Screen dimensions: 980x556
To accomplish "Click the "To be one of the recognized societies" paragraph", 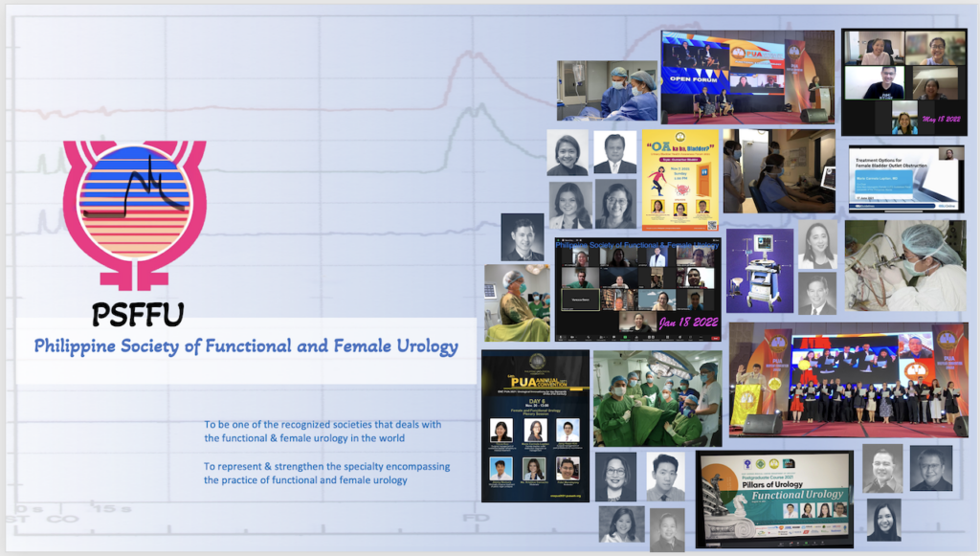I will (x=323, y=431).
